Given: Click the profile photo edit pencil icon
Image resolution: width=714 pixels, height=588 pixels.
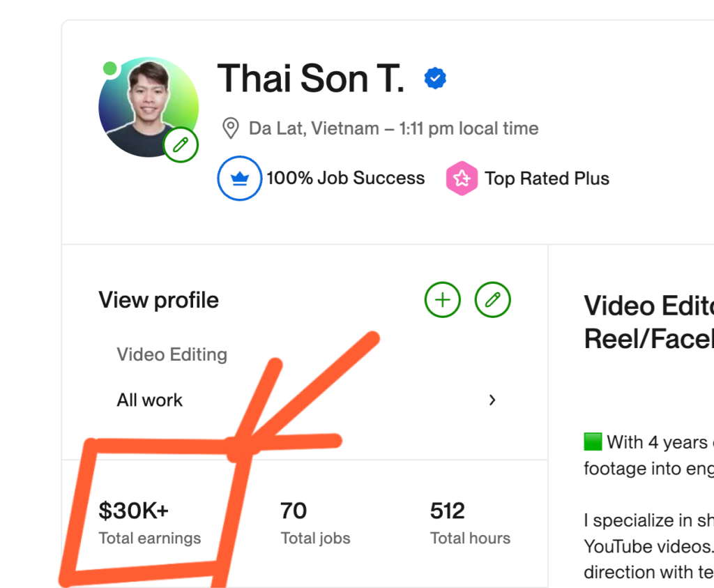Looking at the screenshot, I should [181, 145].
